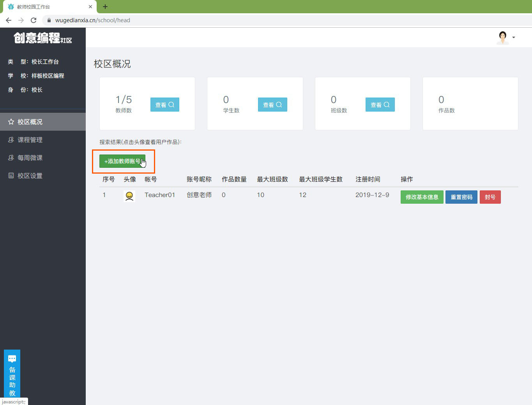Image resolution: width=532 pixels, height=405 pixels.
Task: Click the 2019-12-9 registration date
Action: pos(372,195)
